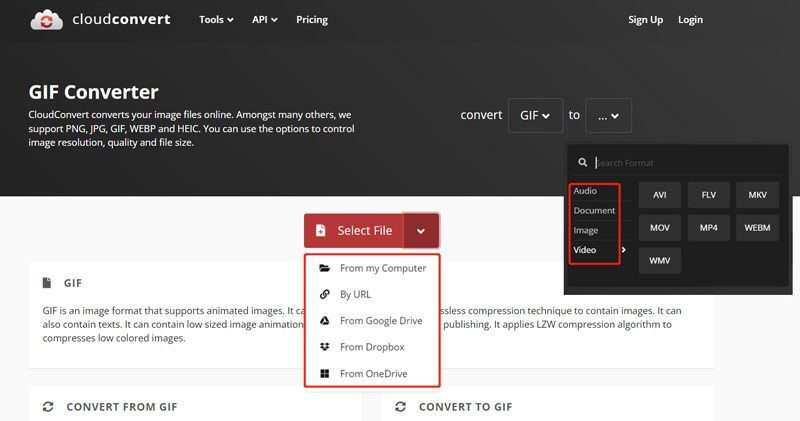800x421 pixels.
Task: Choose the WEBM format button
Action: [758, 228]
